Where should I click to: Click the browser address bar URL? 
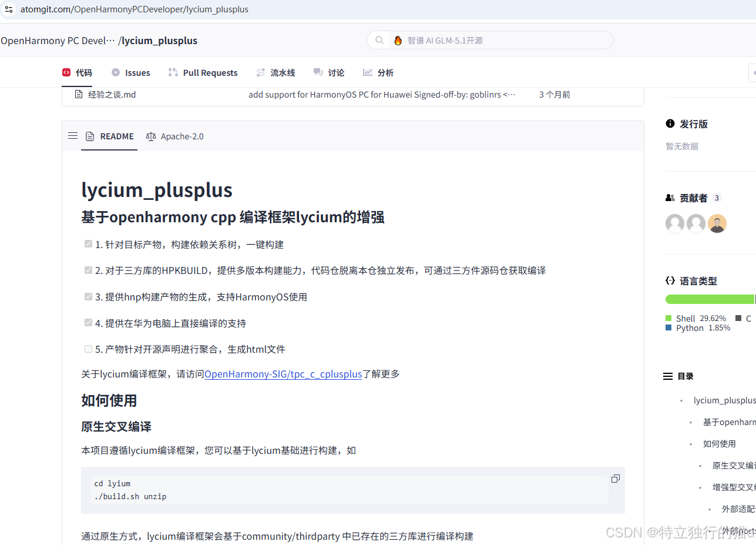tap(135, 9)
